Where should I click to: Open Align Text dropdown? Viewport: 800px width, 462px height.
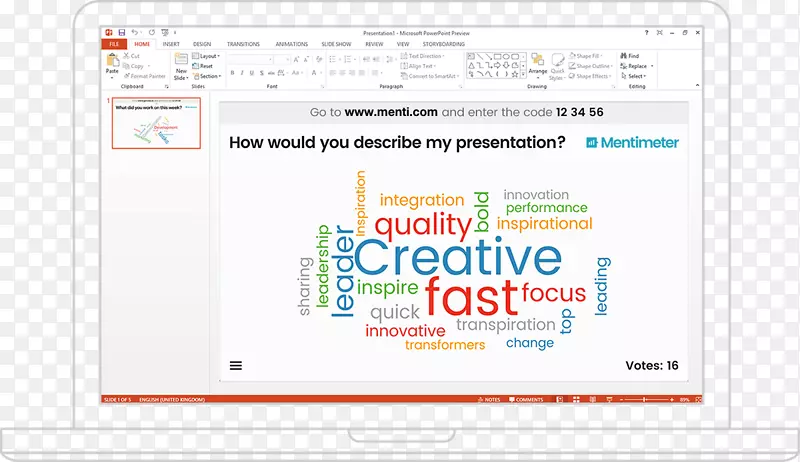coord(418,66)
